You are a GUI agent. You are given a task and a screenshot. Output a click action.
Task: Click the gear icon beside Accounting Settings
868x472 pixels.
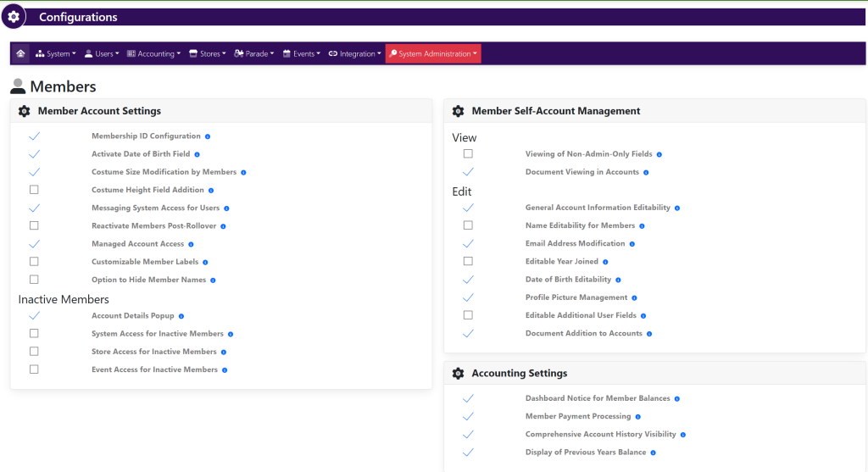pos(458,374)
